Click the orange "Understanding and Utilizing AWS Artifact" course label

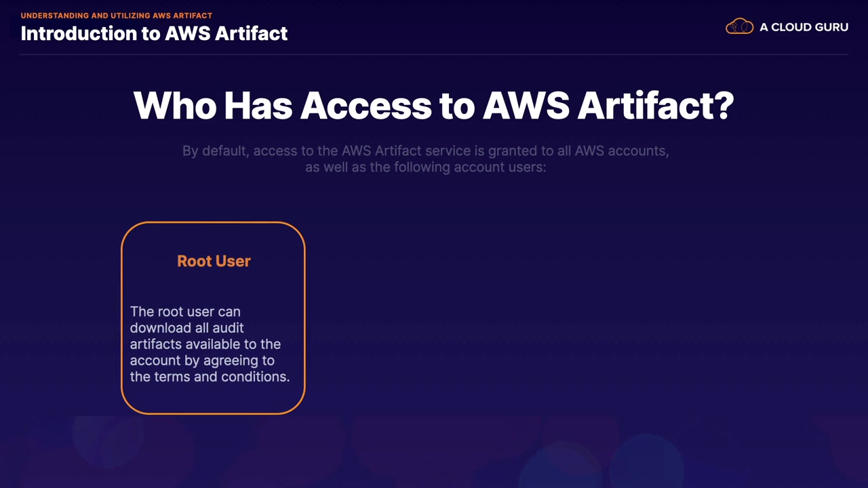116,16
